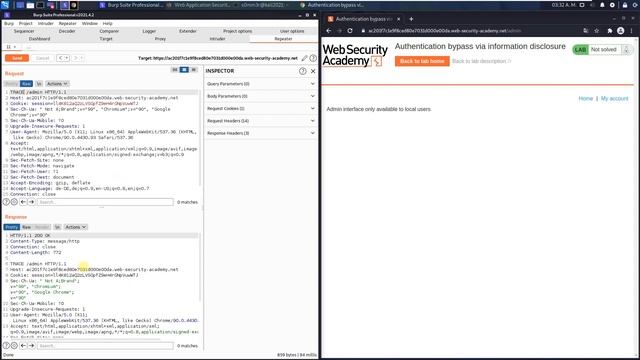640x360 pixels.
Task: Go to previous match in request search
Action: pyautogui.click(x=23, y=202)
